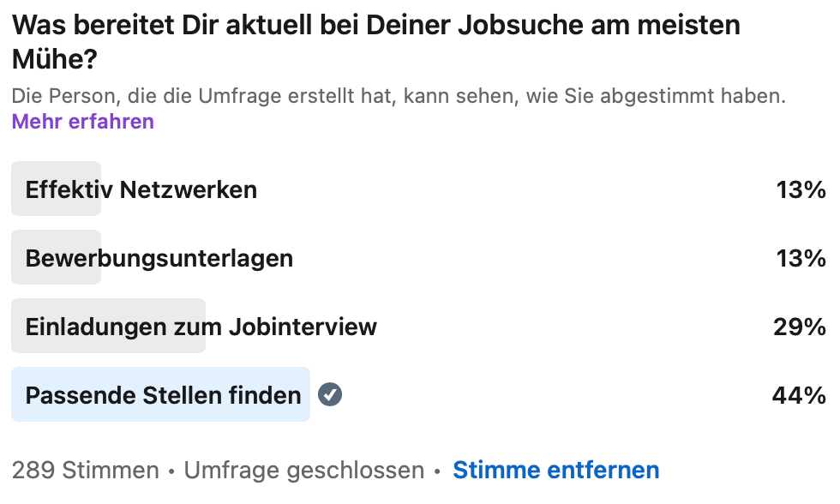Viewport: 840px width, 504px height.
Task: Click the 13% result for Bewerbungsunterlagen
Action: pyautogui.click(x=801, y=258)
